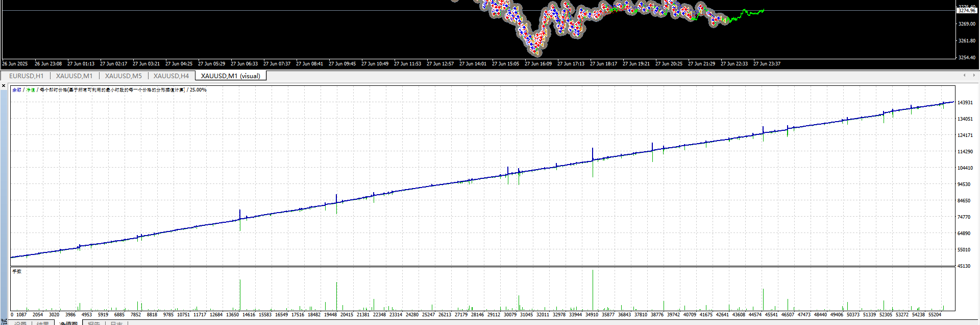Screen dimensions: 980x325
Task: Click the 9785 trade number label
Action: pos(168,315)
